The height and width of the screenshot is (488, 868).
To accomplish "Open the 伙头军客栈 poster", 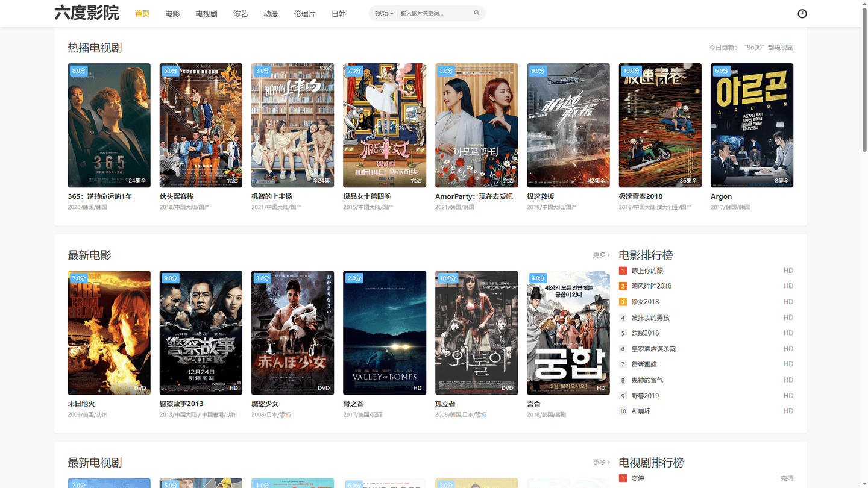I will tap(201, 125).
